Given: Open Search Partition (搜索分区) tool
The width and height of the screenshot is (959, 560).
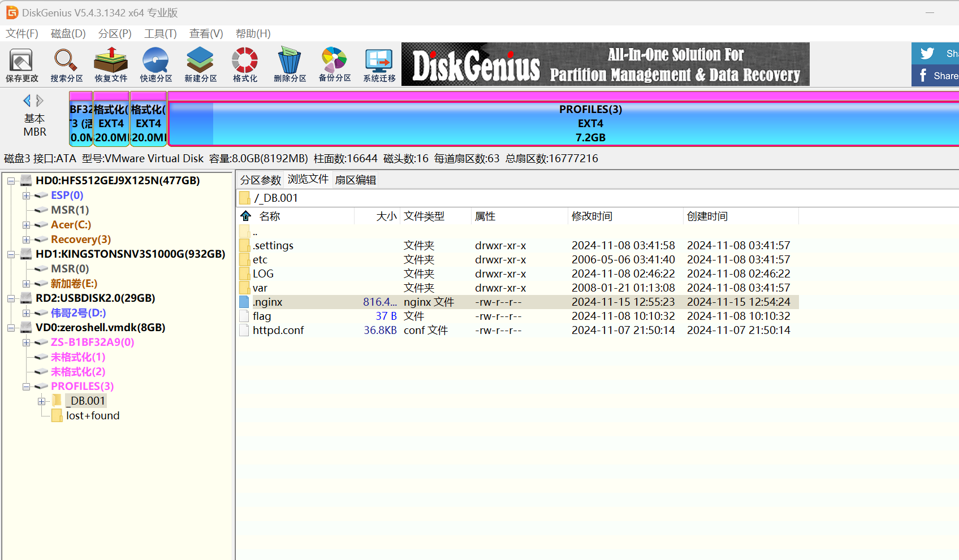Looking at the screenshot, I should coord(66,65).
